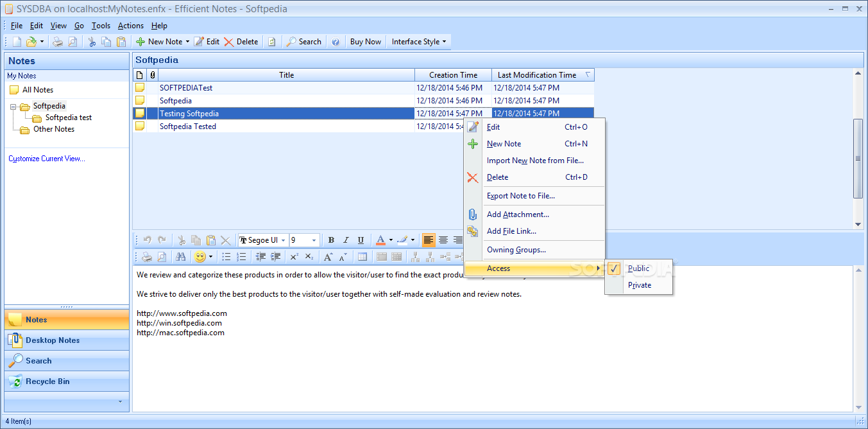Viewport: 868px width, 429px height.
Task: Open the Actions menu
Action: [131, 26]
